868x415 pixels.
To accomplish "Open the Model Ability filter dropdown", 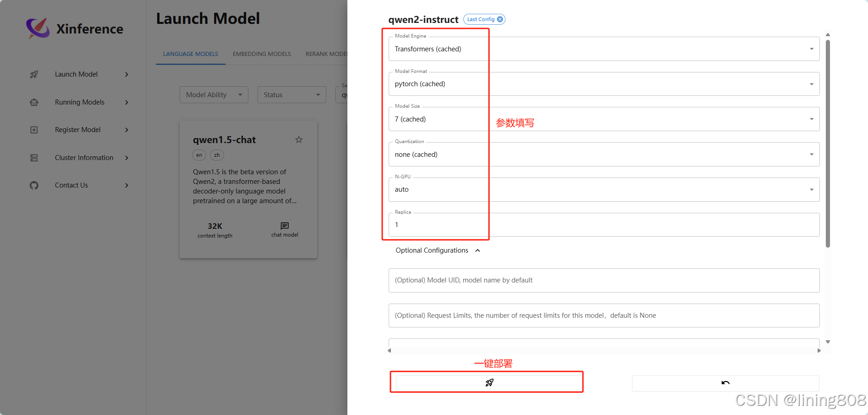I will (x=214, y=95).
